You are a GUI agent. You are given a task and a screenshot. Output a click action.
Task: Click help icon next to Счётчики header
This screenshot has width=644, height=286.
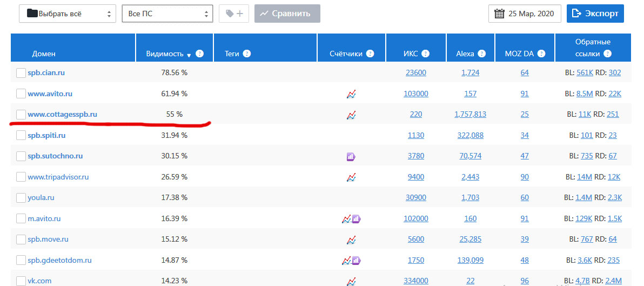click(370, 54)
